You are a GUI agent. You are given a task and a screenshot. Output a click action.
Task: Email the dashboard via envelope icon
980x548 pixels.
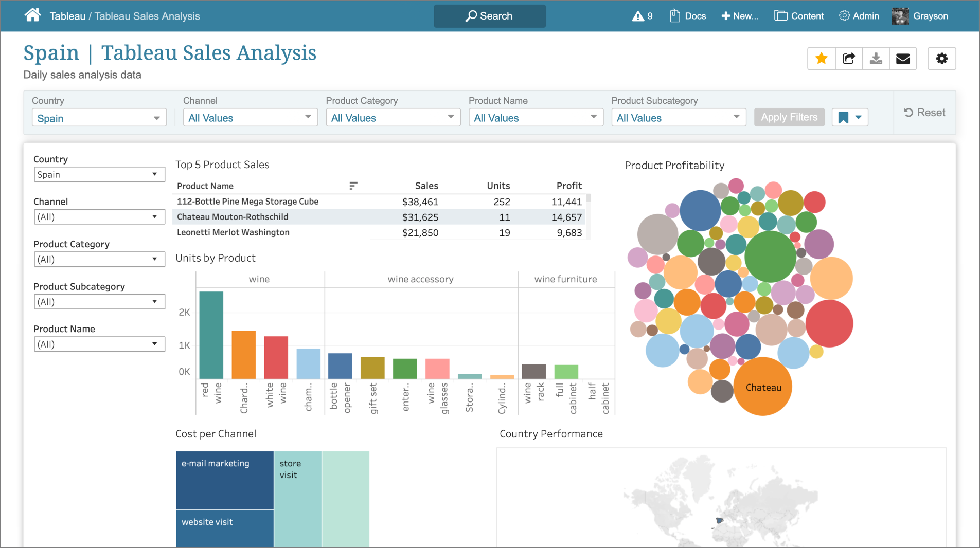click(x=903, y=59)
